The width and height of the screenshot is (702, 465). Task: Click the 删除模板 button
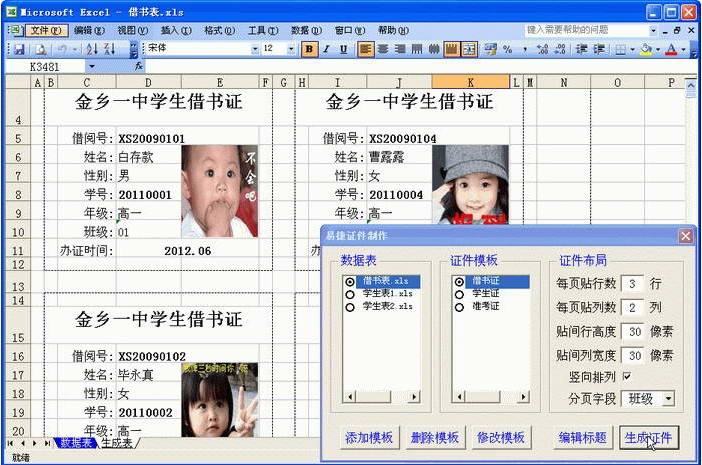(434, 437)
